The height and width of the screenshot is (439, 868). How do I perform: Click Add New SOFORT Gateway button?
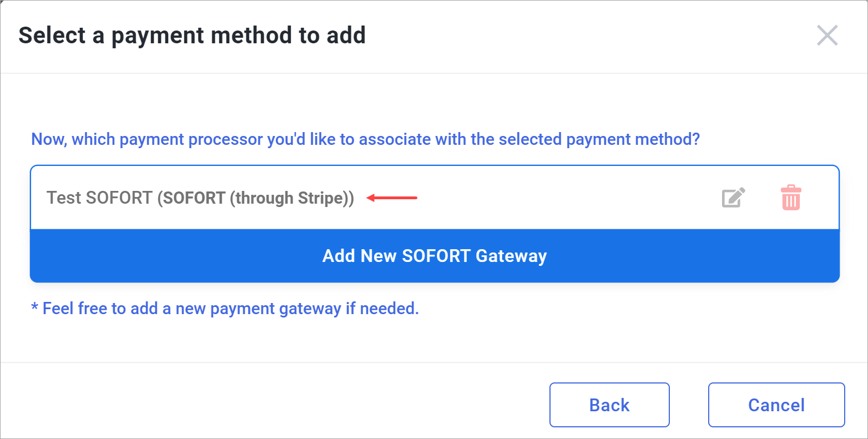pos(435,256)
